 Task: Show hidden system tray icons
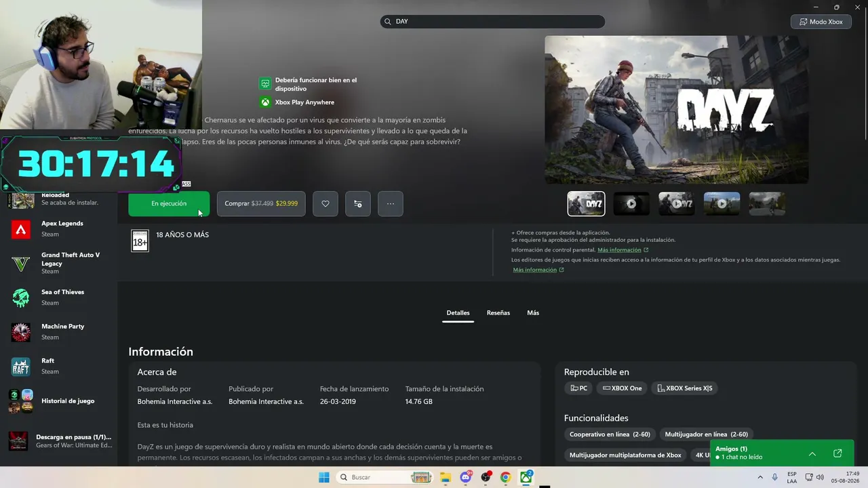coord(759,477)
